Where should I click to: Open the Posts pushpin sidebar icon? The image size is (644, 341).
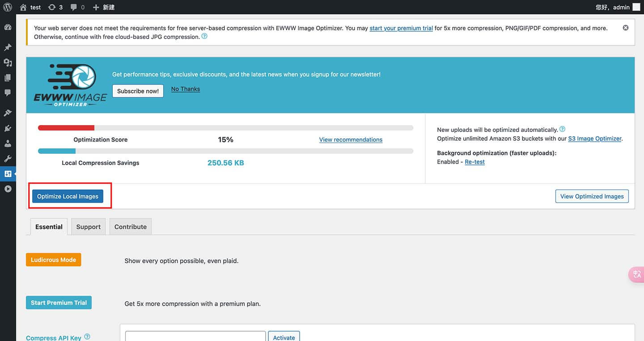[x=8, y=47]
